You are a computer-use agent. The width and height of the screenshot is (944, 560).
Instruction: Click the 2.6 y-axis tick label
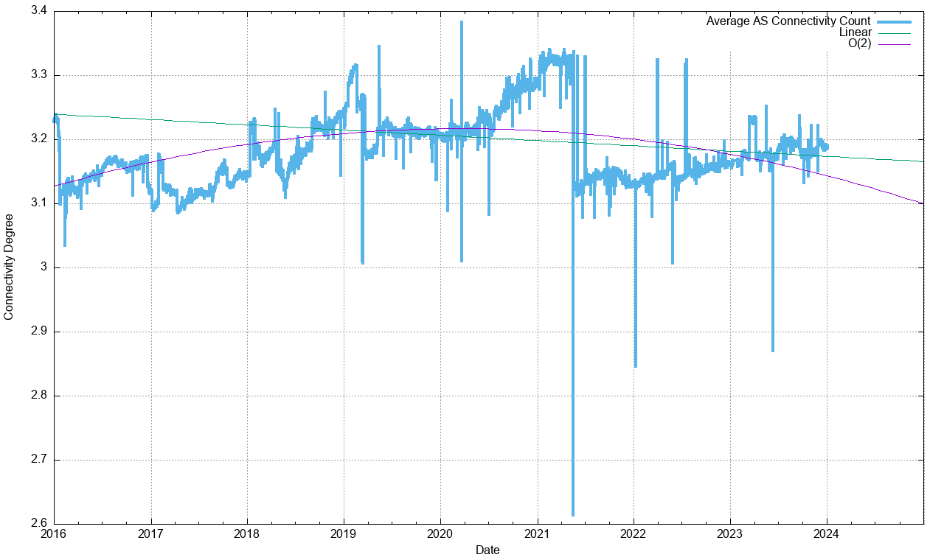(x=39, y=524)
